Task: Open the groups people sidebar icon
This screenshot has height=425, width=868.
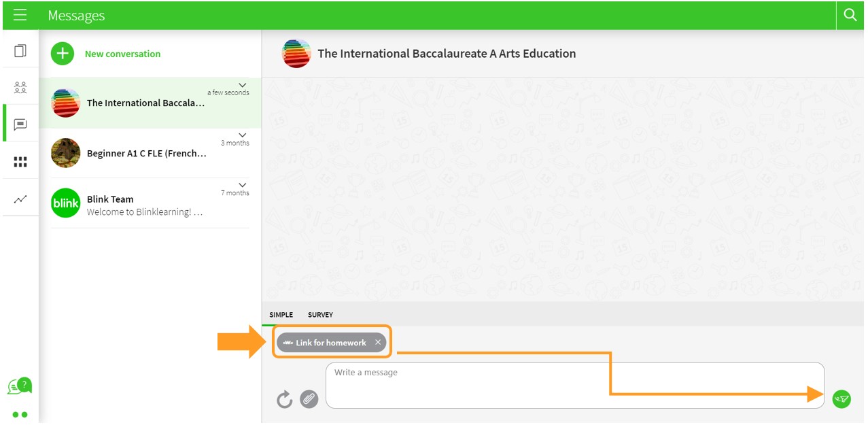Action: (20, 87)
